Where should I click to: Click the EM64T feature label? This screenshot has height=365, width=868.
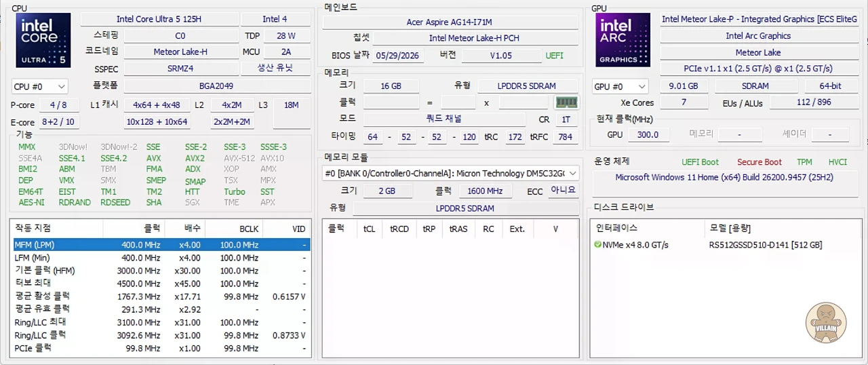(31, 191)
